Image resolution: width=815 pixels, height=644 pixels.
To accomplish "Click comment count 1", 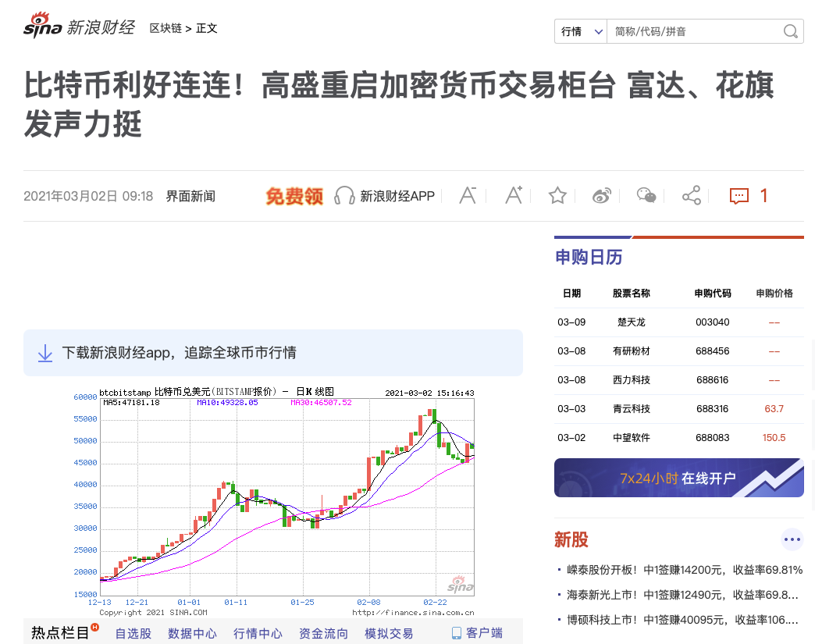I will coord(763,196).
